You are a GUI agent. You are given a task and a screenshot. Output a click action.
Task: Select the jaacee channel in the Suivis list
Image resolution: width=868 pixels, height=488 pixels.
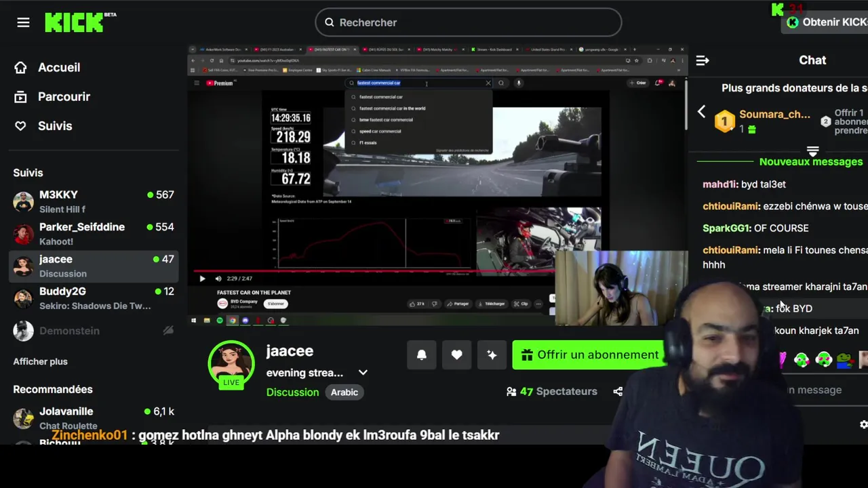tap(94, 266)
